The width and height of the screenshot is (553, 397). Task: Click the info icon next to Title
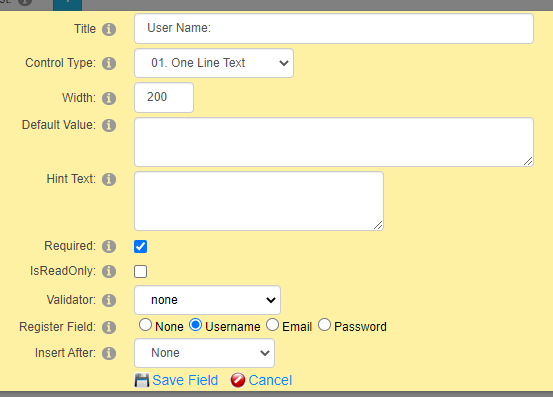tap(109, 29)
